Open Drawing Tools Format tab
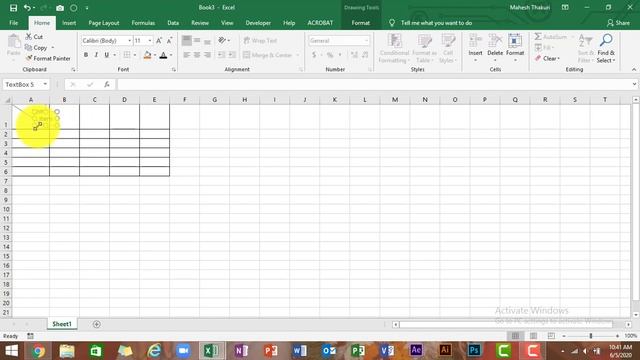The width and height of the screenshot is (640, 360). [x=361, y=23]
